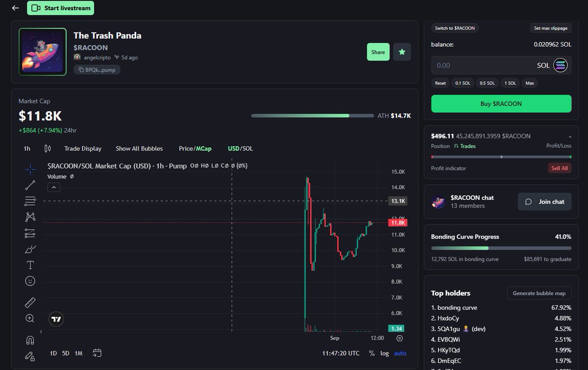This screenshot has height=370, width=588.
Task: Click the TradingView logo
Action: tap(56, 320)
